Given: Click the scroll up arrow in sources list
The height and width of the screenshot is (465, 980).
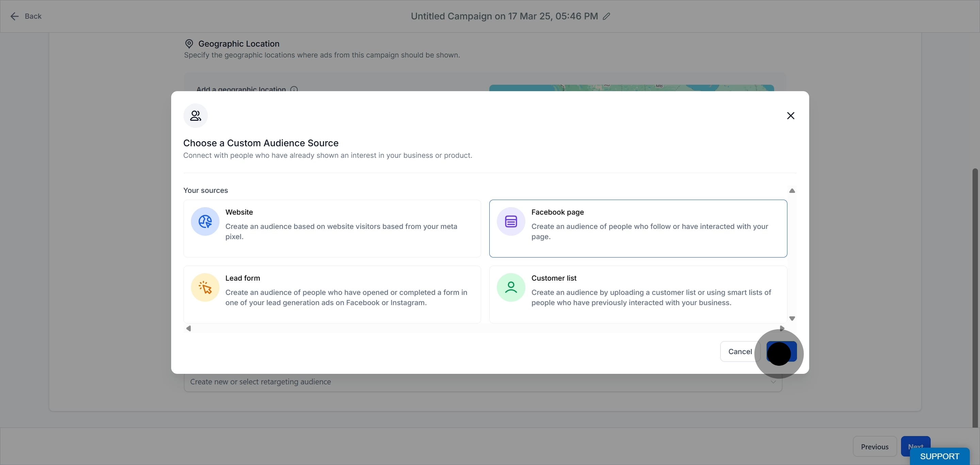Looking at the screenshot, I should click(792, 191).
